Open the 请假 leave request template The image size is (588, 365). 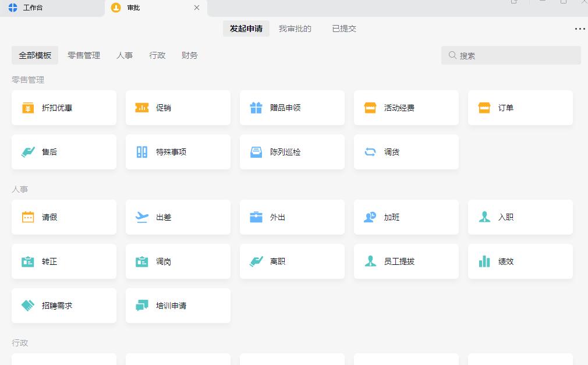click(x=63, y=217)
